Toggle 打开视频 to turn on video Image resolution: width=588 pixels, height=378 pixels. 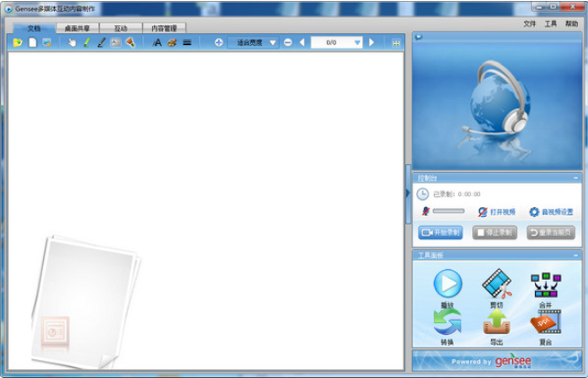pos(496,211)
